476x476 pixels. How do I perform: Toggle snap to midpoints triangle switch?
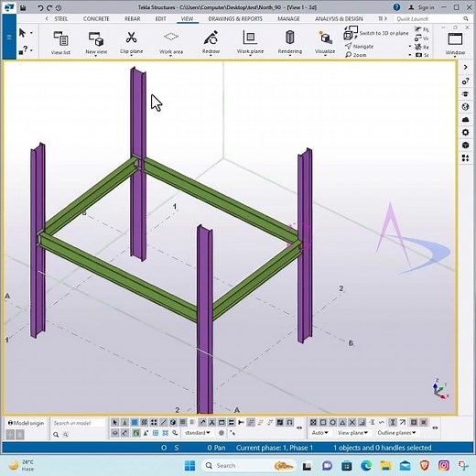click(x=342, y=423)
